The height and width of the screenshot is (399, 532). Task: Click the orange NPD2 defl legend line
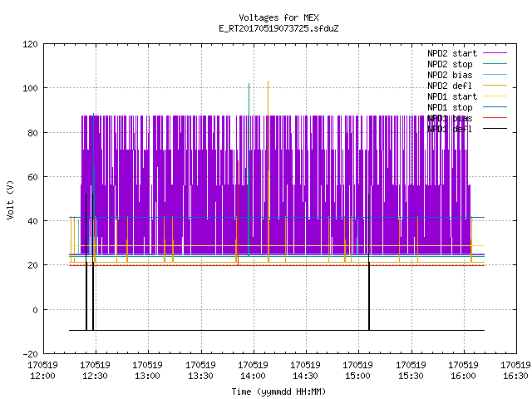(x=495, y=85)
